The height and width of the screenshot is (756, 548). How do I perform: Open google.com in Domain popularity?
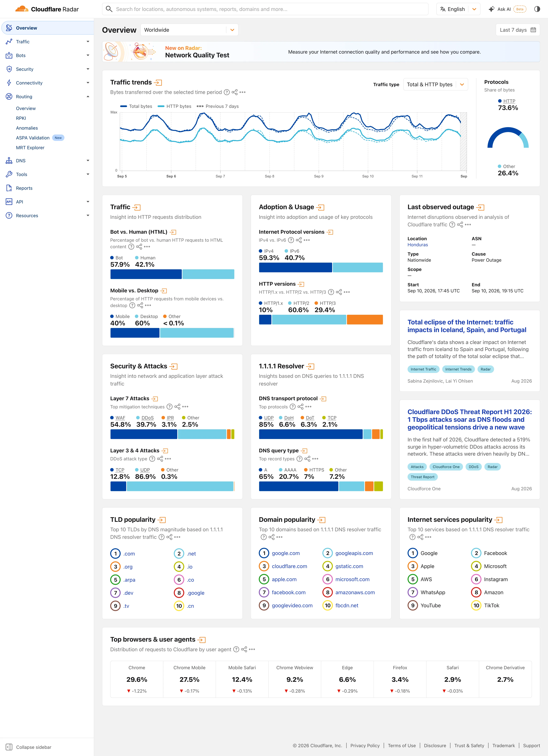click(x=286, y=553)
